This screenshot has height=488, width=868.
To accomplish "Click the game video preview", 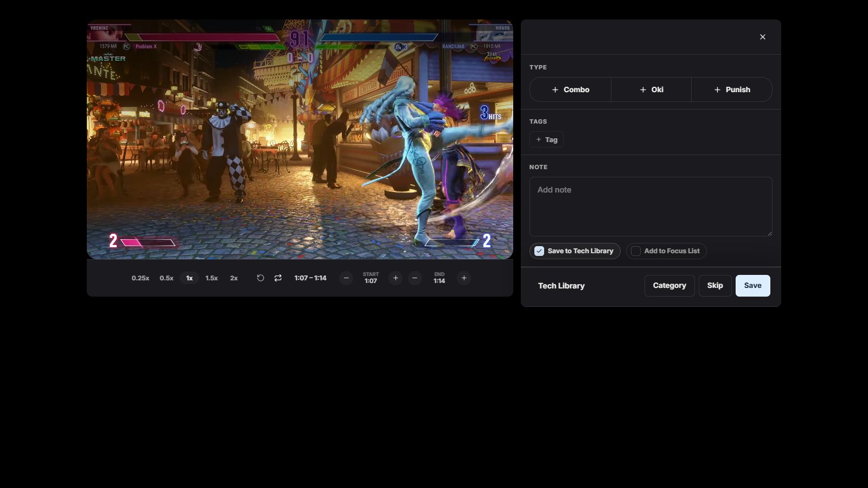I will tap(300, 139).
